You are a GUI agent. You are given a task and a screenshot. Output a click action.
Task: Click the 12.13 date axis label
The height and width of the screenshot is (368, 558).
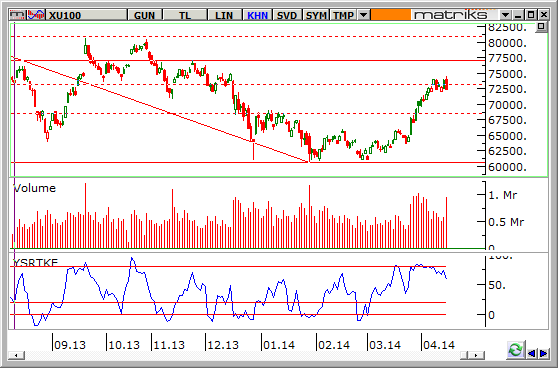(223, 345)
